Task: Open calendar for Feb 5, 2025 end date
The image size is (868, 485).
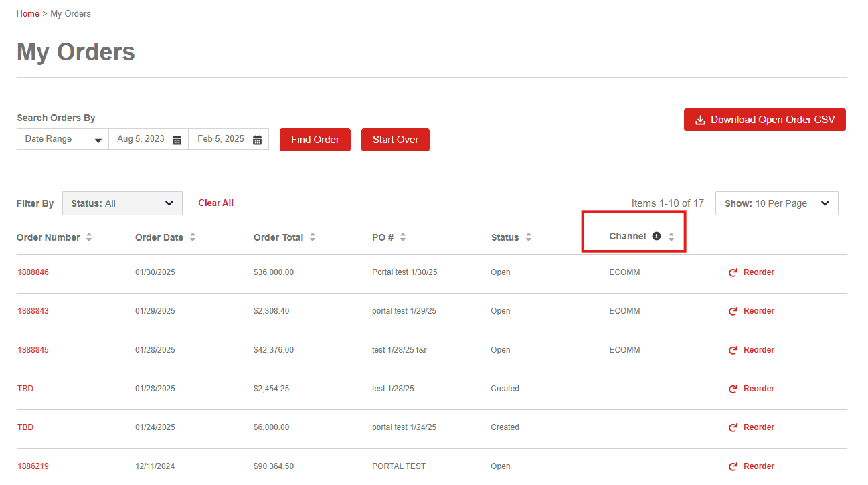Action: click(x=258, y=140)
